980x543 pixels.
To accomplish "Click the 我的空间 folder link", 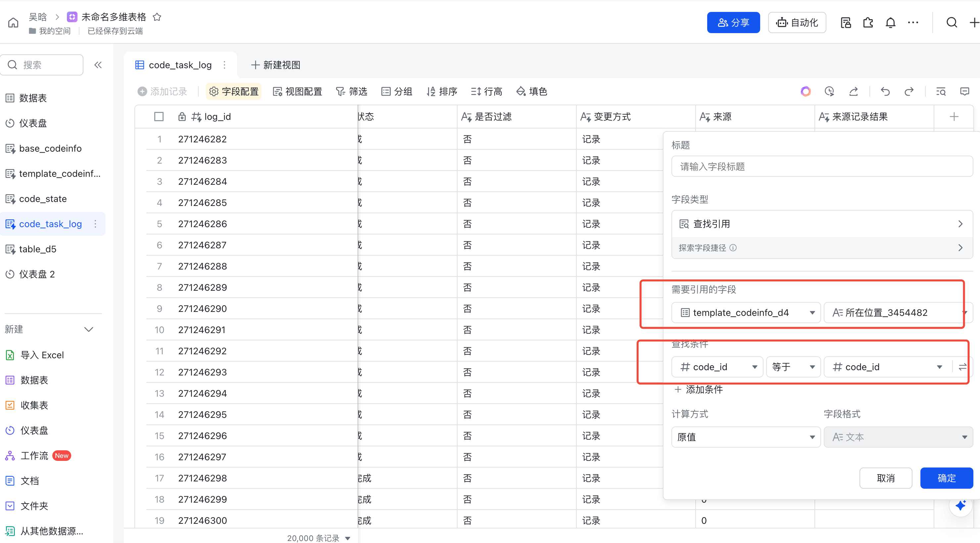I will tap(50, 31).
